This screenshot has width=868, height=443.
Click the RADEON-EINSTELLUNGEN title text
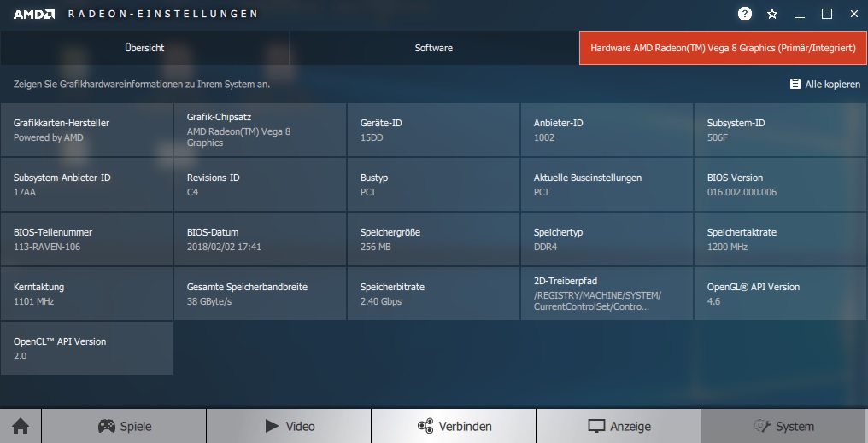[162, 14]
